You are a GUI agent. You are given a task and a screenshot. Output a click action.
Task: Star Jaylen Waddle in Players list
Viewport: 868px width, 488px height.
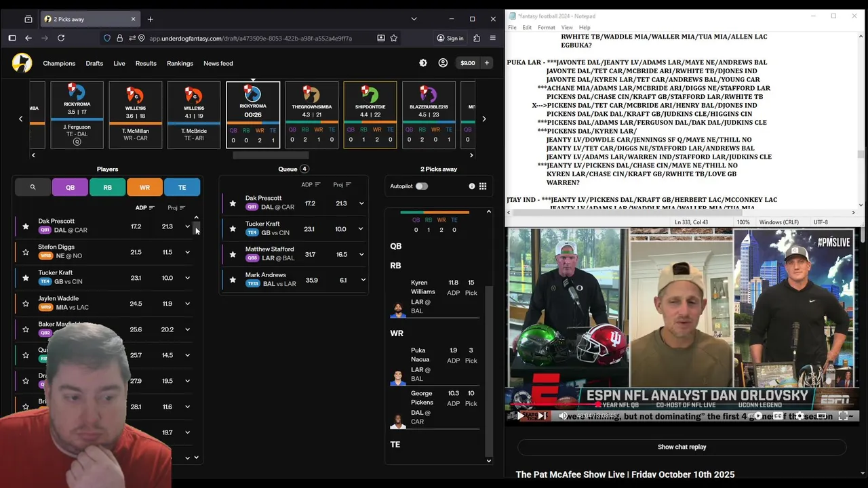pos(26,304)
